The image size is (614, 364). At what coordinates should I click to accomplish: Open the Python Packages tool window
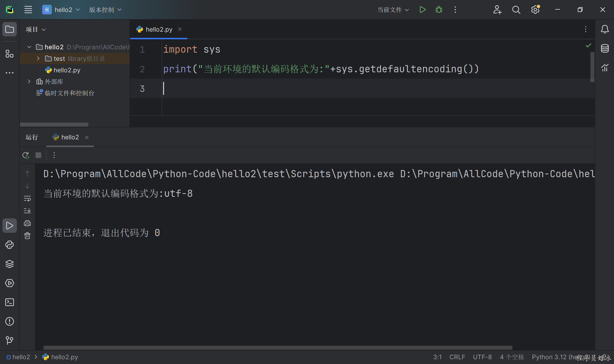tap(9, 264)
